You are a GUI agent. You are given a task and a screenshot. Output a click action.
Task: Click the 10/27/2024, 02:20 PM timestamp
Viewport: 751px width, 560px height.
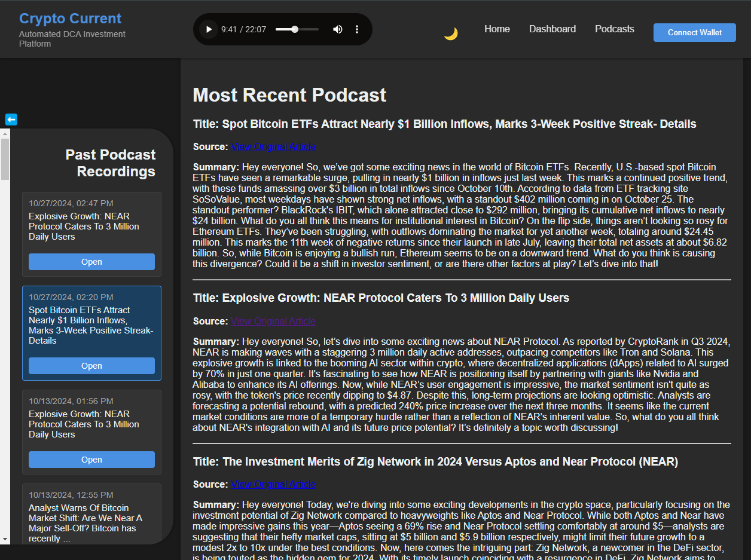click(x=71, y=297)
